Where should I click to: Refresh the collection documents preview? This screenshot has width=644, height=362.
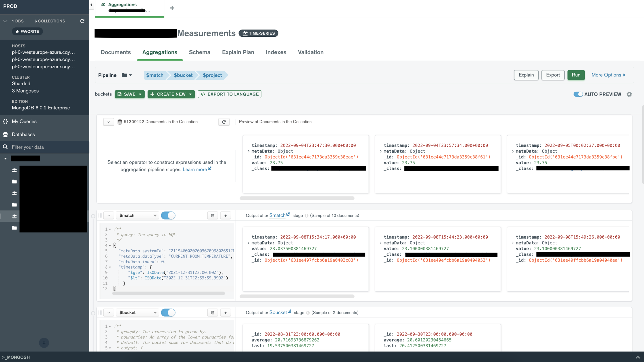coord(224,122)
